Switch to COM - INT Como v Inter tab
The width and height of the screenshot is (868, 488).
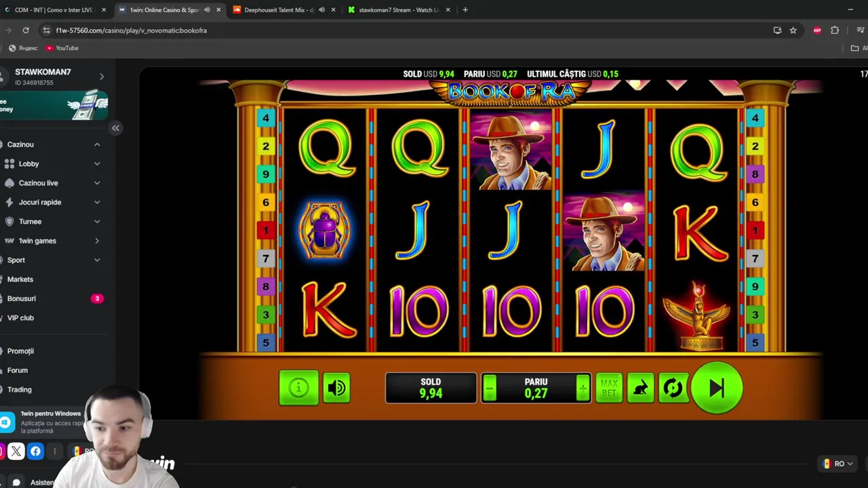[53, 9]
